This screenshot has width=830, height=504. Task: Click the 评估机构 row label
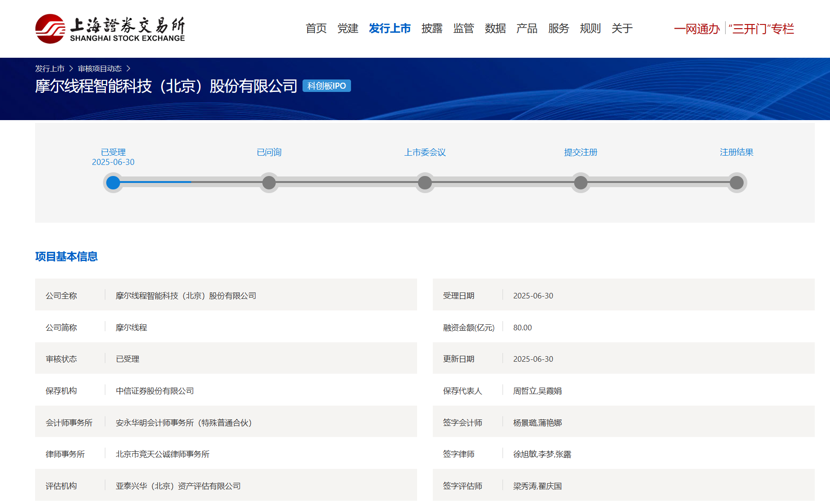61,486
